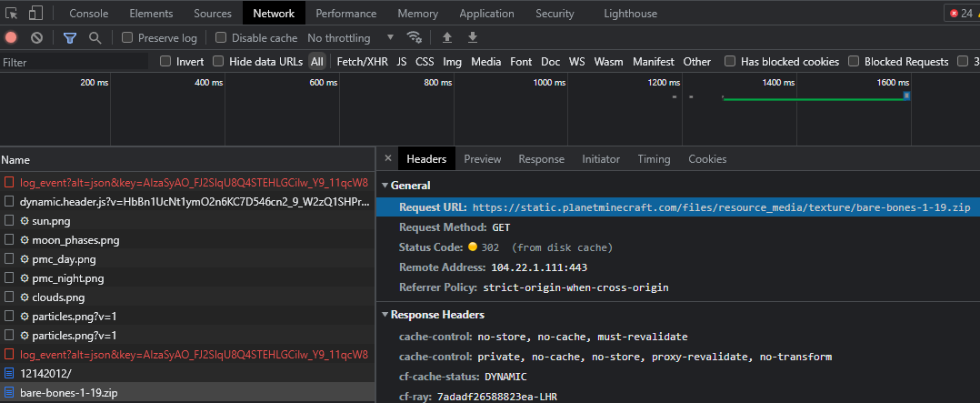
Task: Export HAR file with download arrow
Action: (473, 37)
